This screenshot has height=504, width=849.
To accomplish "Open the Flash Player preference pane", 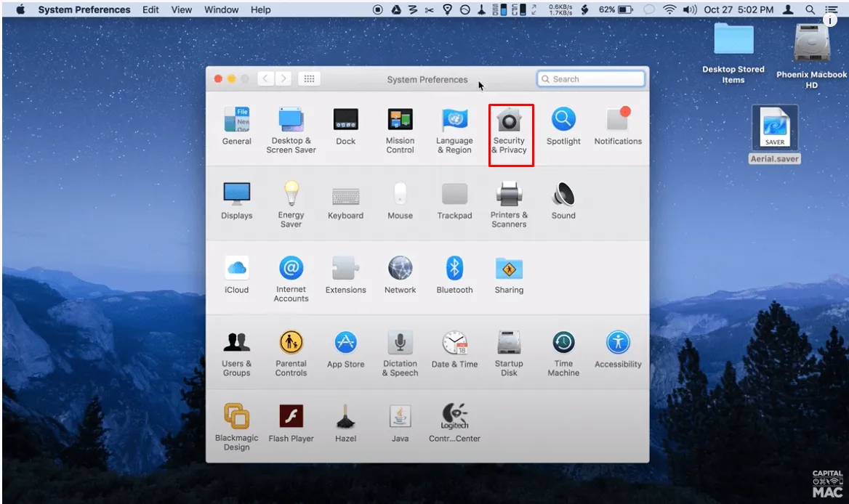I will [x=291, y=423].
